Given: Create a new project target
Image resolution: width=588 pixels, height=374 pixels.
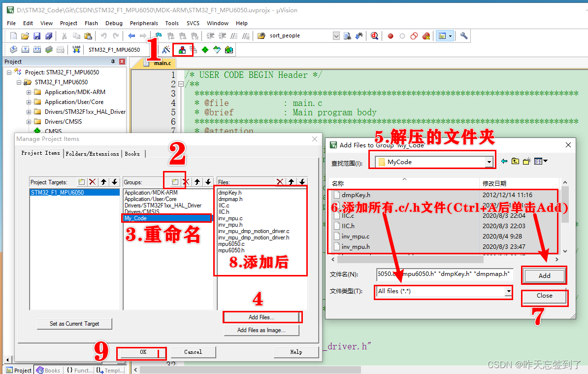Looking at the screenshot, I should [81, 182].
